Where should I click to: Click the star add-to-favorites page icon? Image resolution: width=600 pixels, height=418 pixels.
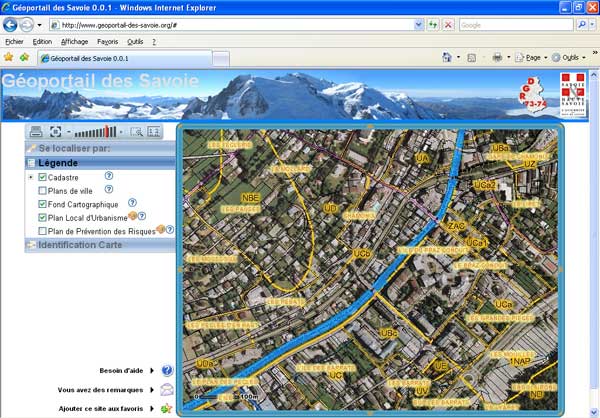tap(166, 408)
